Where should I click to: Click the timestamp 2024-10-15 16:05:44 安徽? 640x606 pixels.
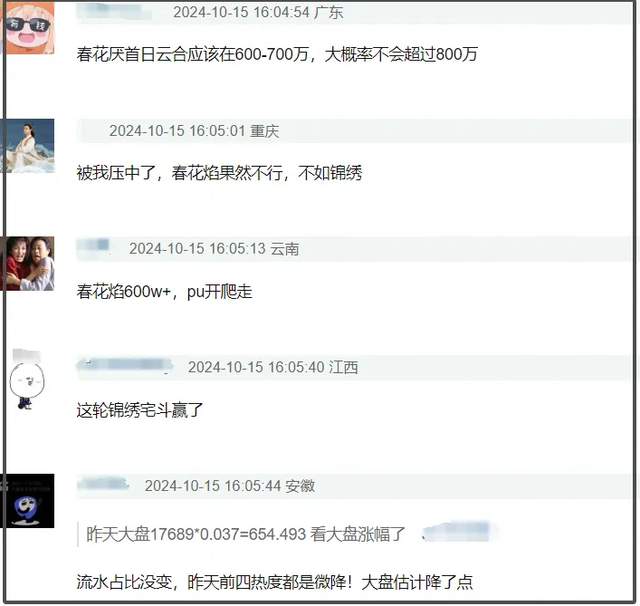pos(230,486)
